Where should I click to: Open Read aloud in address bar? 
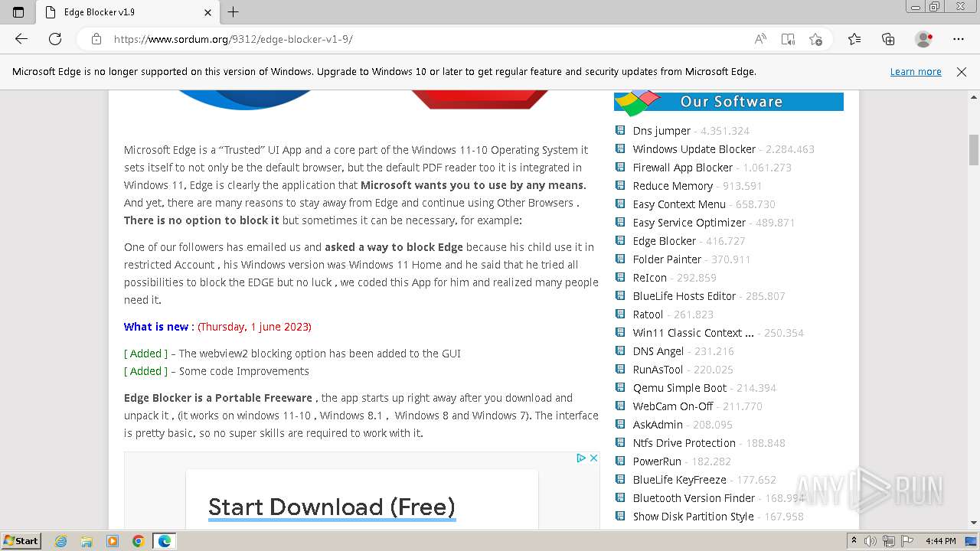(x=760, y=39)
